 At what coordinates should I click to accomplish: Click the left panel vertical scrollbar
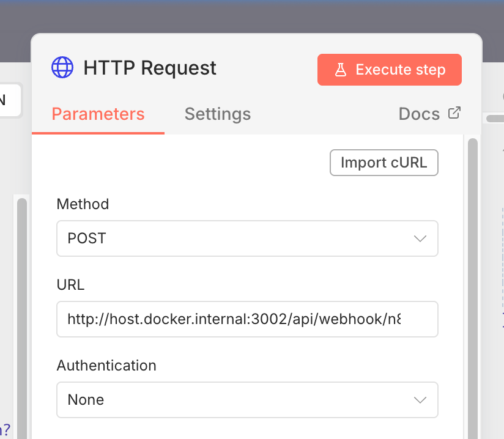point(22,318)
